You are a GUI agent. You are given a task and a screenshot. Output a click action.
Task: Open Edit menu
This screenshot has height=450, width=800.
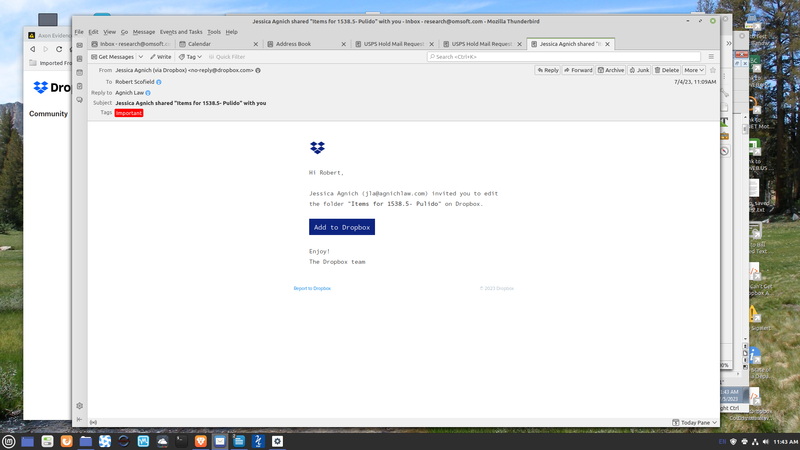coord(93,32)
